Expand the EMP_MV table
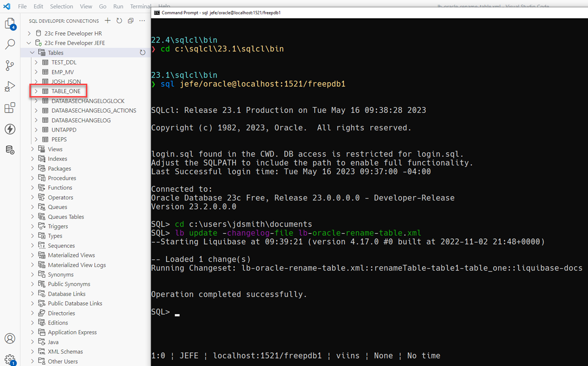The image size is (588, 366). pos(36,72)
